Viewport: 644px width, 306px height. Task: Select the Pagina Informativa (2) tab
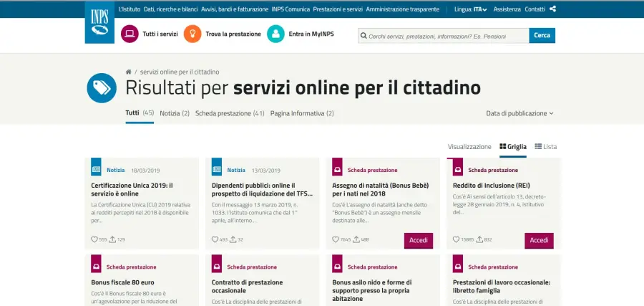click(302, 113)
